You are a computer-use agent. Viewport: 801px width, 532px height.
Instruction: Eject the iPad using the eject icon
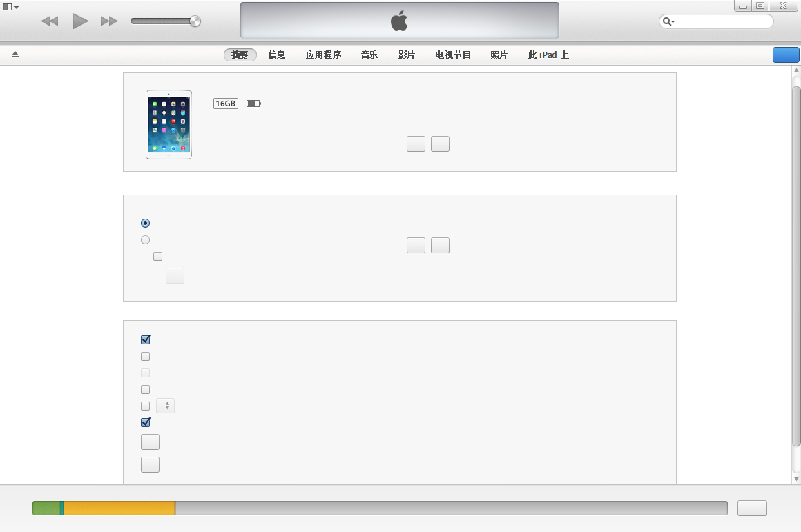[x=15, y=55]
